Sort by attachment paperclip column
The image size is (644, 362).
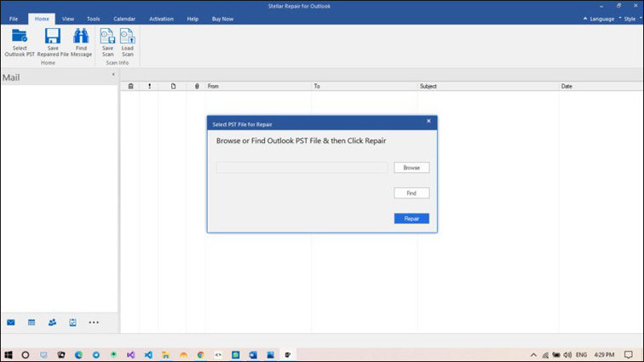pos(197,86)
